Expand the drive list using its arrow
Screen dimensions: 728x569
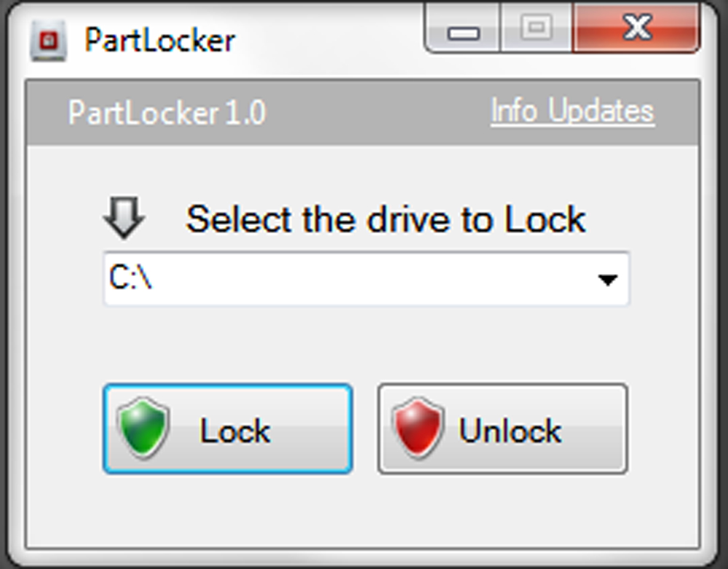tap(607, 280)
